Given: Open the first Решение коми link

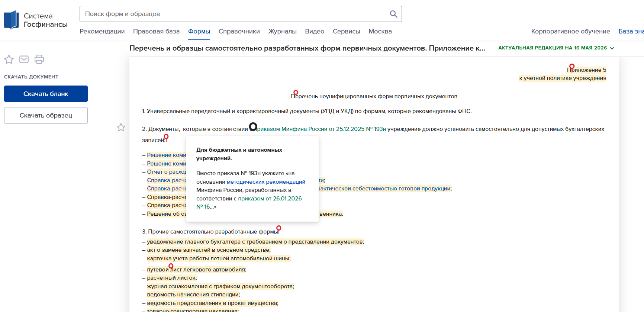Looking at the screenshot, I should [x=167, y=155].
